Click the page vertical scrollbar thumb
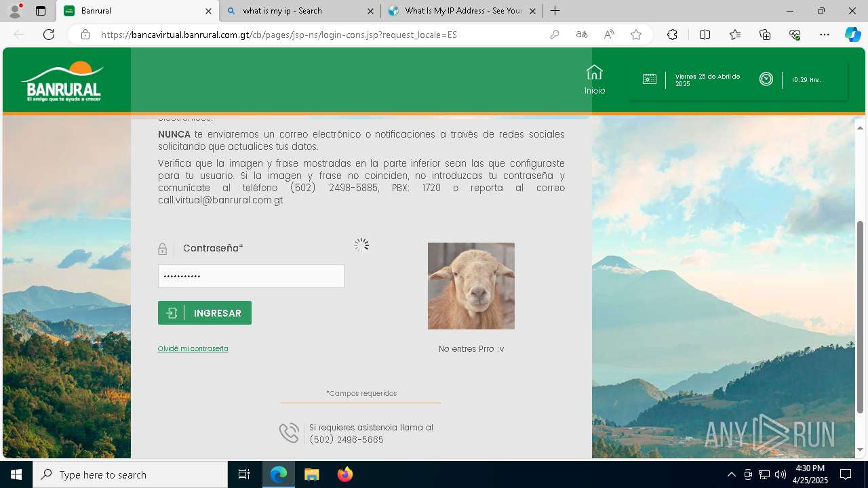Screen dimensions: 868x488 (860, 316)
